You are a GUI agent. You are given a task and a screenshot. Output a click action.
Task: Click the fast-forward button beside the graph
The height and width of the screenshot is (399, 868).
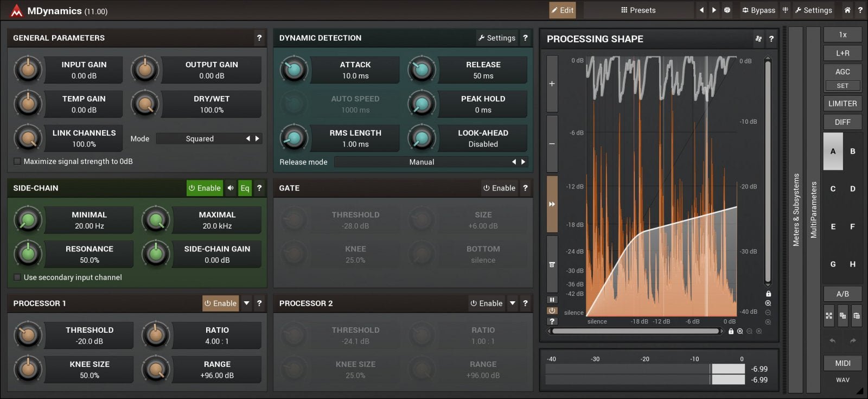click(x=552, y=204)
